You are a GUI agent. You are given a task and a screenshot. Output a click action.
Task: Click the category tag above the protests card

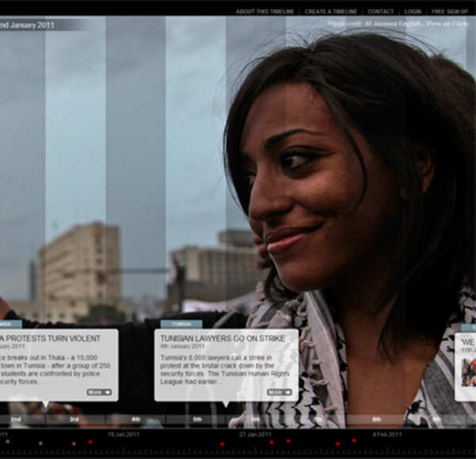pos(10,324)
